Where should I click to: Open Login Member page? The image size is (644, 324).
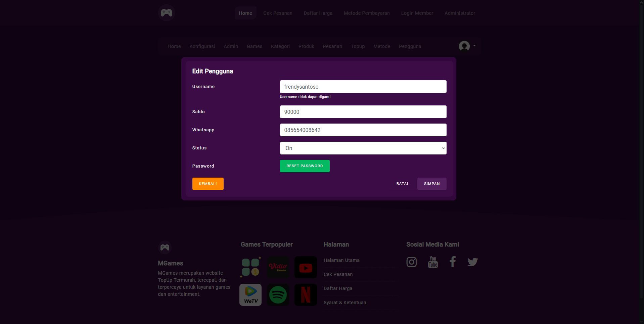pyautogui.click(x=417, y=13)
